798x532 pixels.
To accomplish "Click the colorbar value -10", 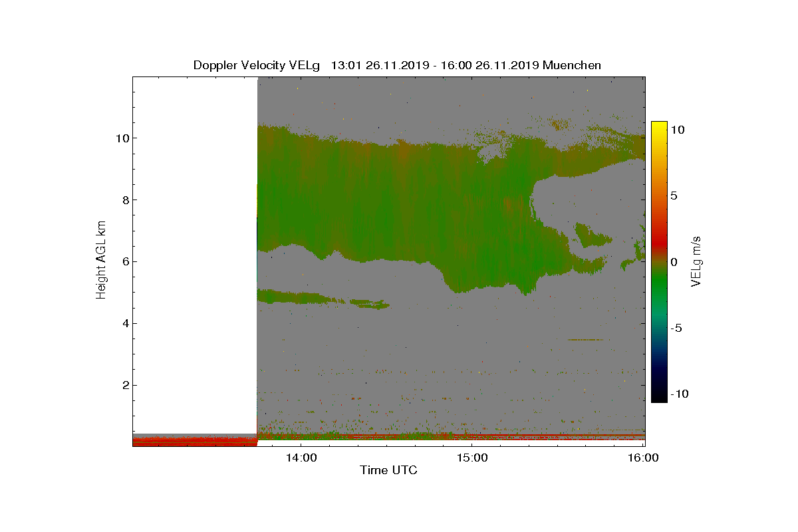I will [x=680, y=394].
